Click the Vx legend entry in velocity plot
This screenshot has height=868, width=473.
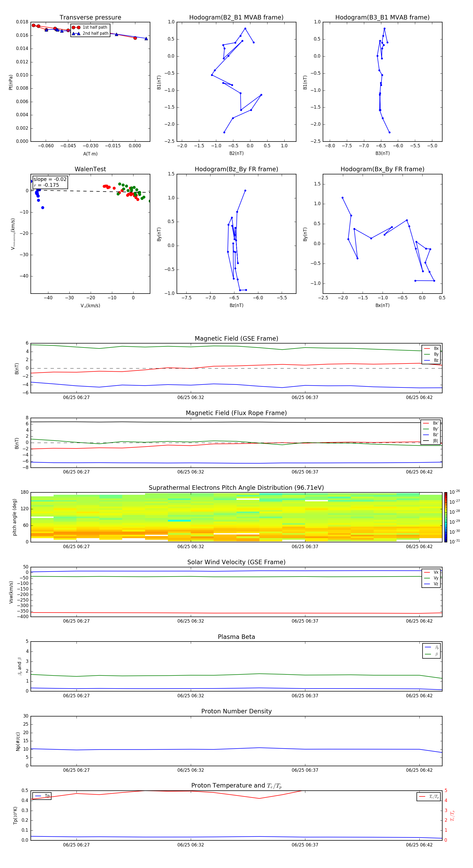coord(431,572)
